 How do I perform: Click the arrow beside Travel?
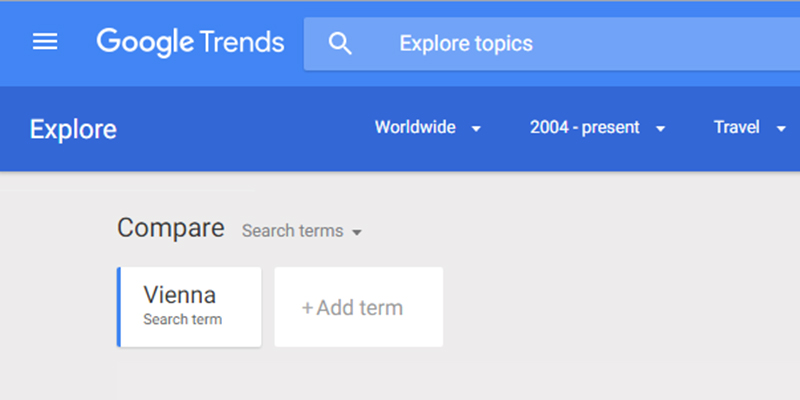(781, 129)
